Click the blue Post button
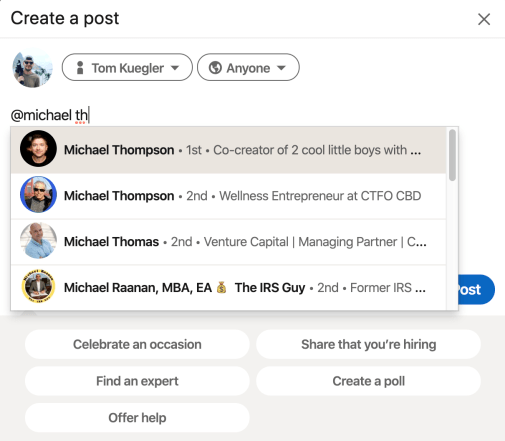This screenshot has width=505, height=441. [476, 289]
